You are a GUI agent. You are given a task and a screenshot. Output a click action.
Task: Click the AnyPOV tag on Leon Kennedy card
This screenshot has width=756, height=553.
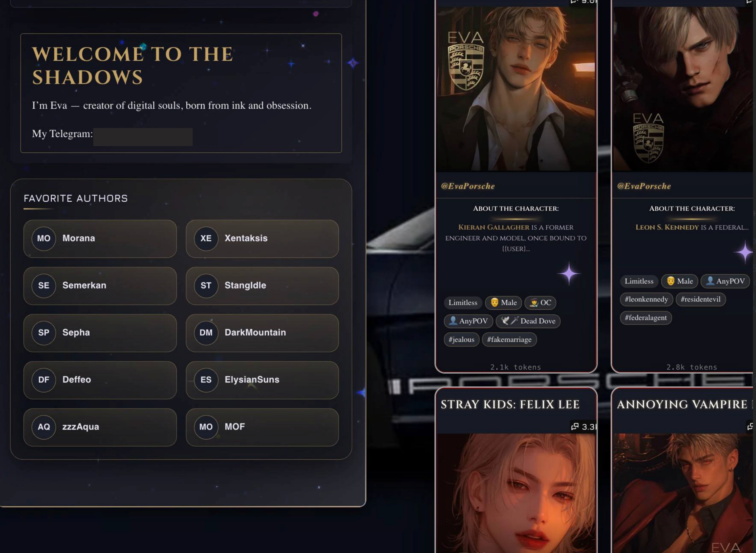(x=725, y=281)
